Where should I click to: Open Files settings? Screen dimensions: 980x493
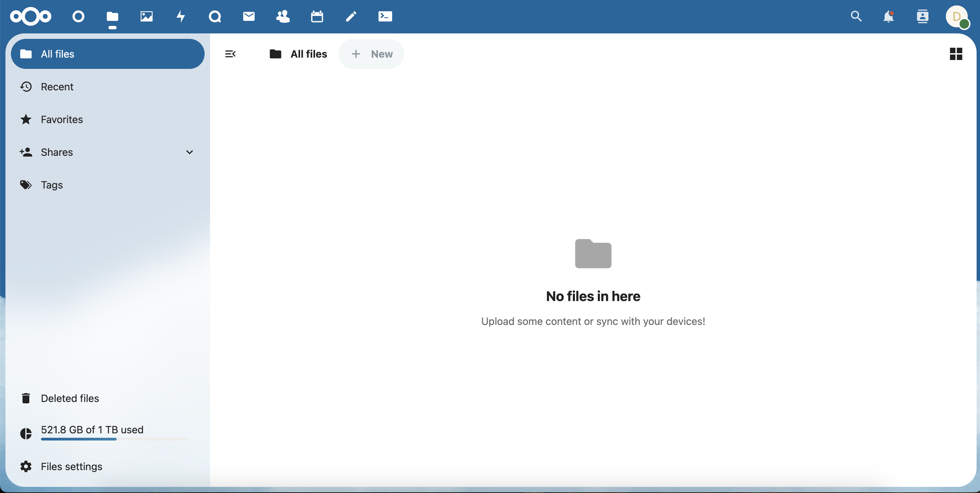(71, 466)
